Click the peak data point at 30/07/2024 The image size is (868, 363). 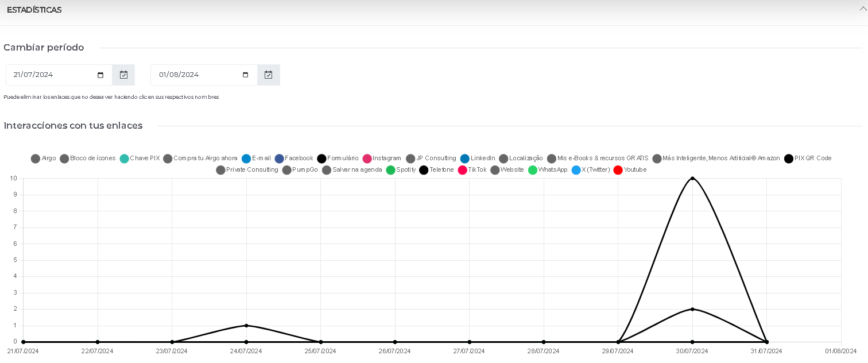[x=692, y=179]
